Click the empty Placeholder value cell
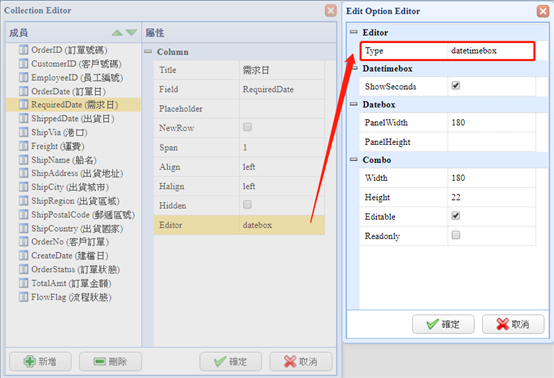554x378 pixels. (282, 109)
